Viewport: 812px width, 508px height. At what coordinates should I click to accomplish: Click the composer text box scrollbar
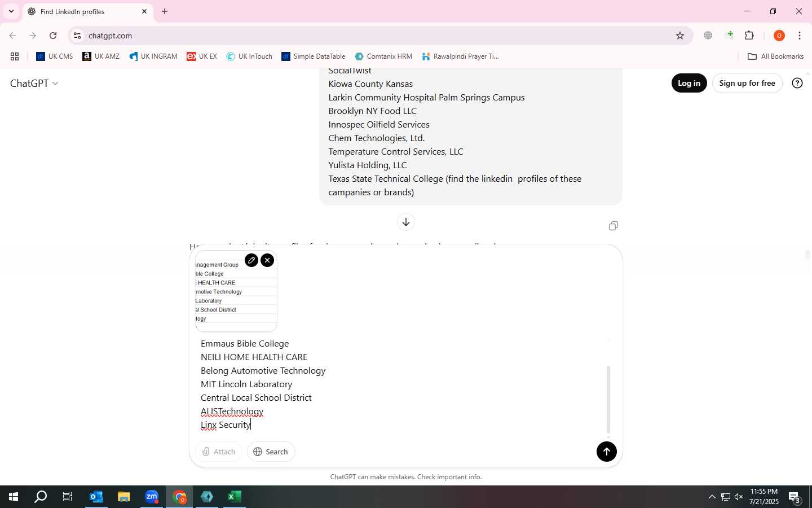(x=608, y=399)
